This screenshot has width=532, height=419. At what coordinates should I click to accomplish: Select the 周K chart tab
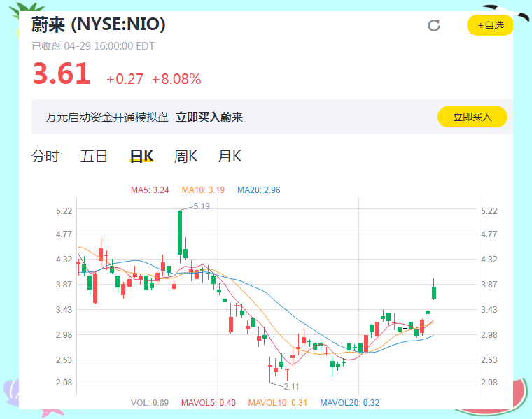pos(185,156)
